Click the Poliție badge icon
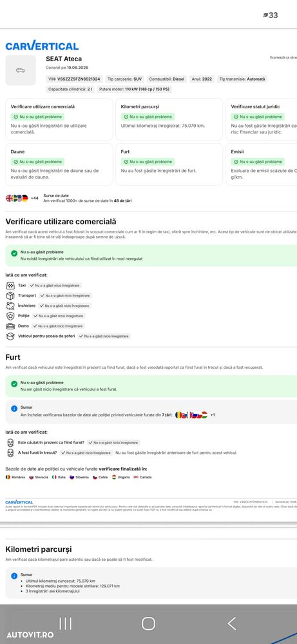 tap(10, 316)
